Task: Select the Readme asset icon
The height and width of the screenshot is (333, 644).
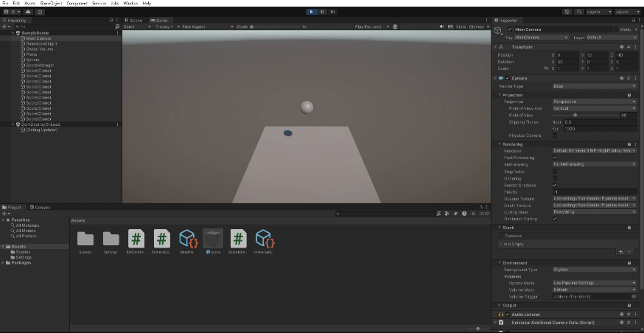Action: 186,239
